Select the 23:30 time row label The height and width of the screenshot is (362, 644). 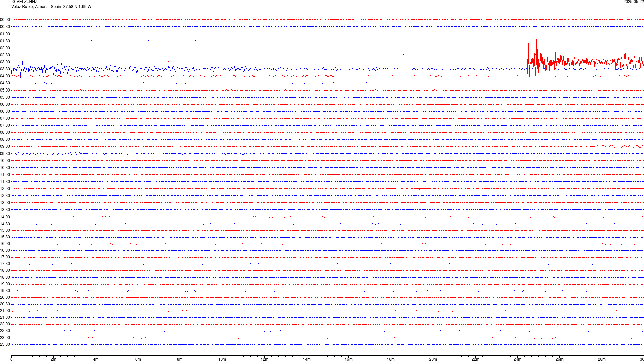point(5,344)
